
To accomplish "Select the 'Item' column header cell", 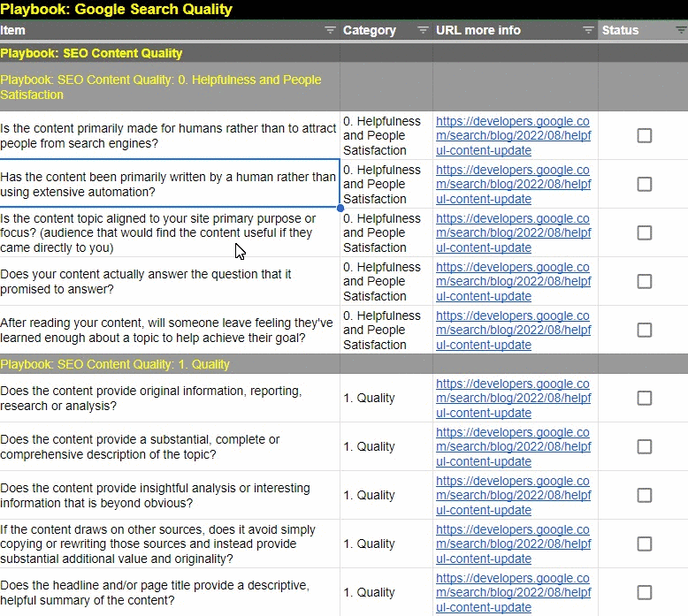I will click(170, 30).
